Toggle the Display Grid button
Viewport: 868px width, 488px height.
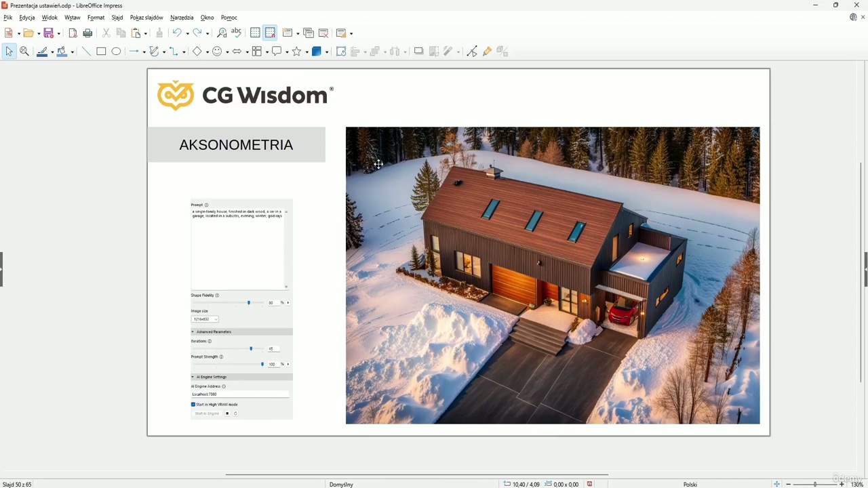[x=255, y=33]
